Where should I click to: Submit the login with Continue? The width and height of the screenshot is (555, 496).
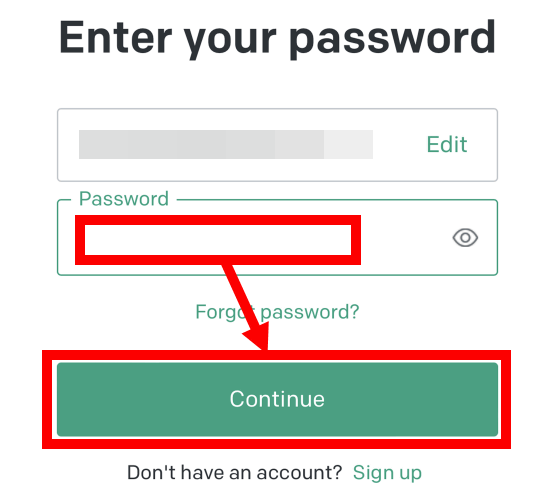pos(278,399)
